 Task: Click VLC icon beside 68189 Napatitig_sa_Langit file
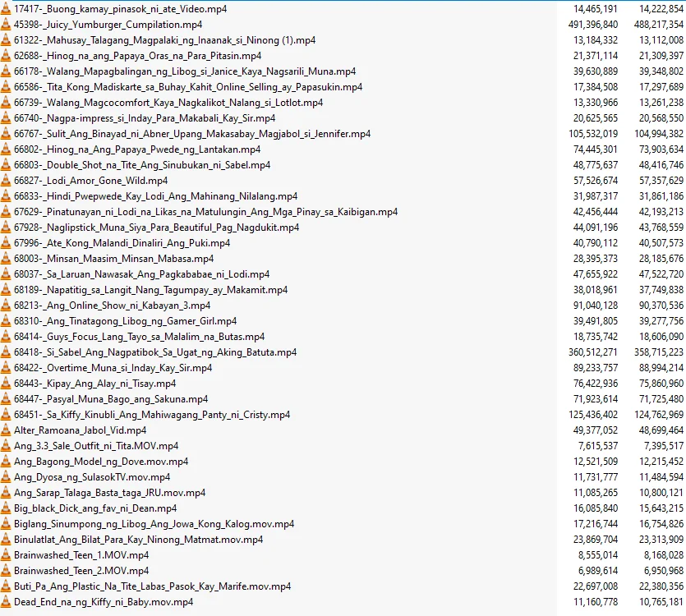(5, 290)
